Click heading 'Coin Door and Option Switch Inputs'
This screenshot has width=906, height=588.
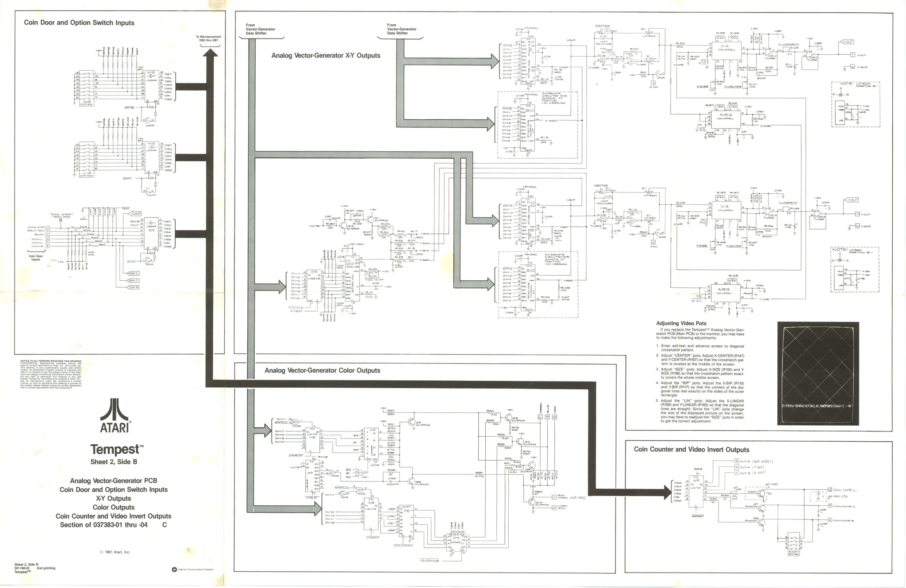click(79, 23)
